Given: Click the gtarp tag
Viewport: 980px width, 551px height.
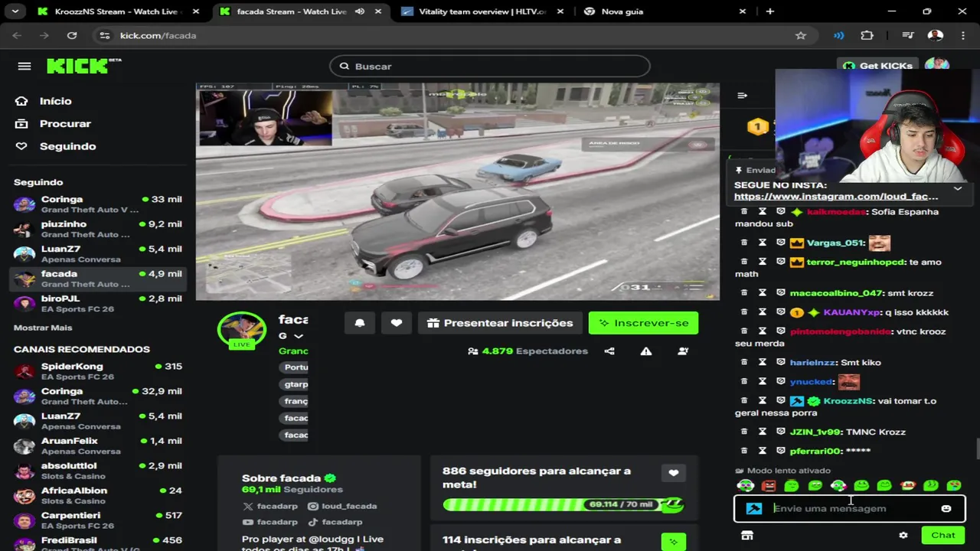Looking at the screenshot, I should click(x=296, y=384).
